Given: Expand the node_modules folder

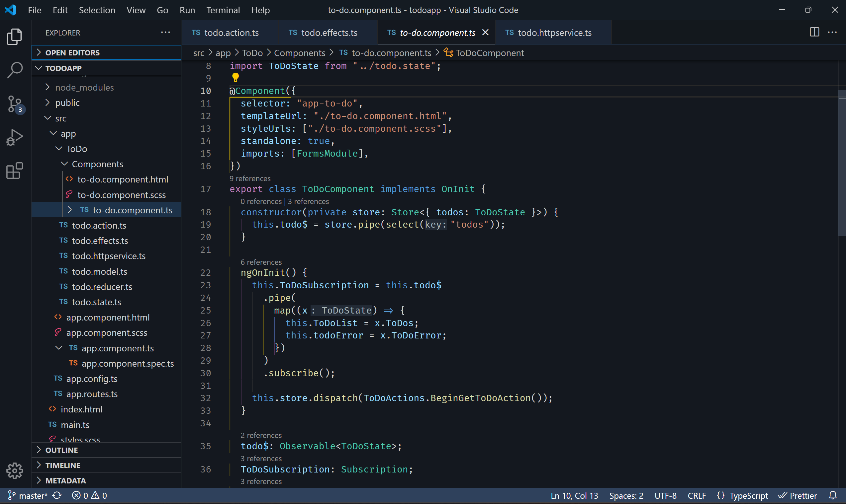Looking at the screenshot, I should tap(84, 88).
